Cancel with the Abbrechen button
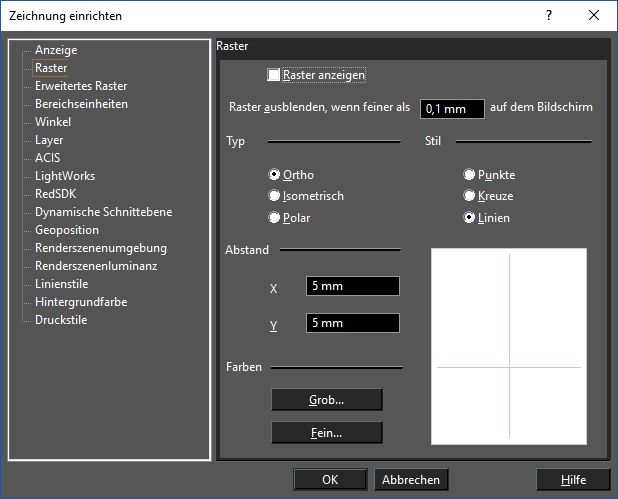The width and height of the screenshot is (618, 499). (411, 480)
